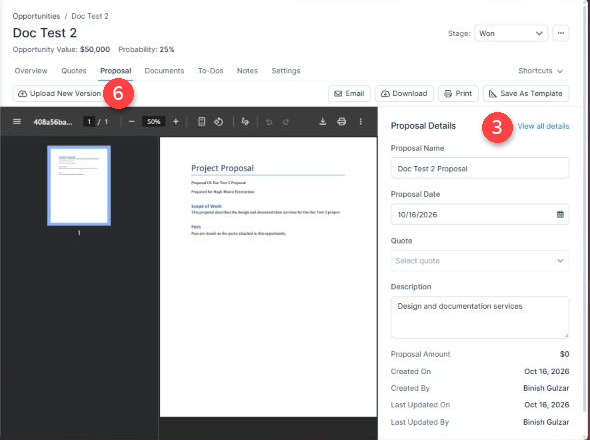This screenshot has width=590, height=440.
Task: Click the Opportunity Value $50,000 text
Action: (x=61, y=49)
